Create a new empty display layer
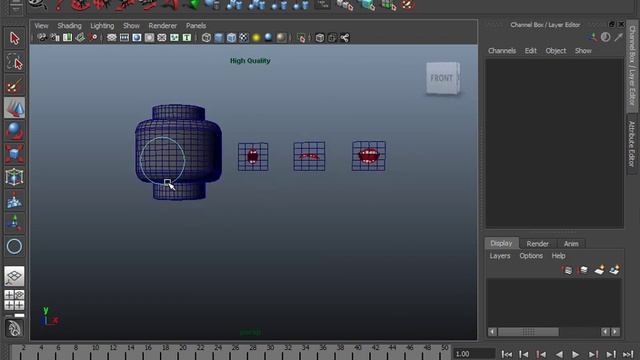Screen dimensions: 640x360 [x=599, y=270]
